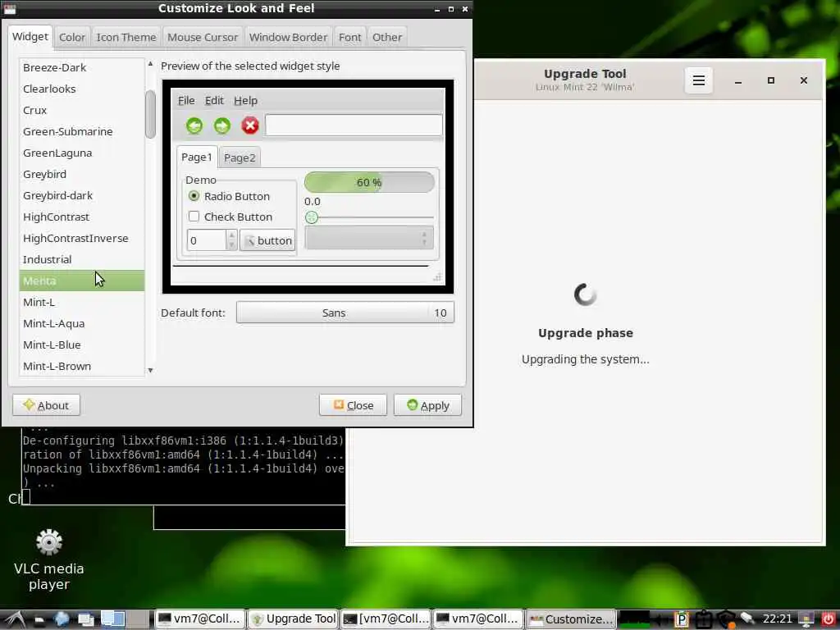This screenshot has width=840, height=630.
Task: Select the Page1 tab in the preview
Action: (x=197, y=157)
